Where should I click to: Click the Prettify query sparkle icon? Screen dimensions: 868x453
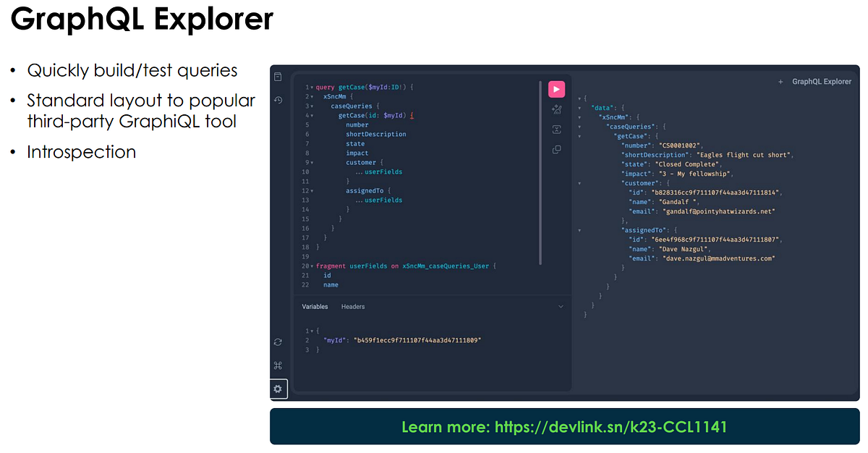pyautogui.click(x=556, y=109)
